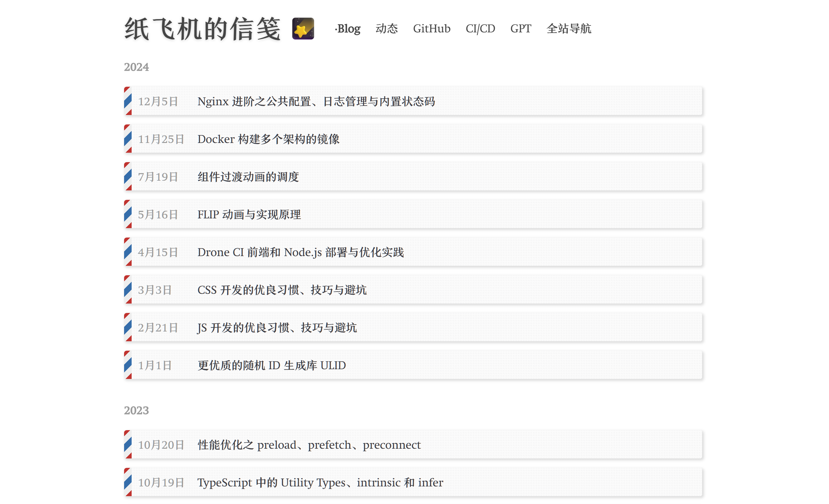Open the 组件过渡动画的调度 post

(248, 177)
